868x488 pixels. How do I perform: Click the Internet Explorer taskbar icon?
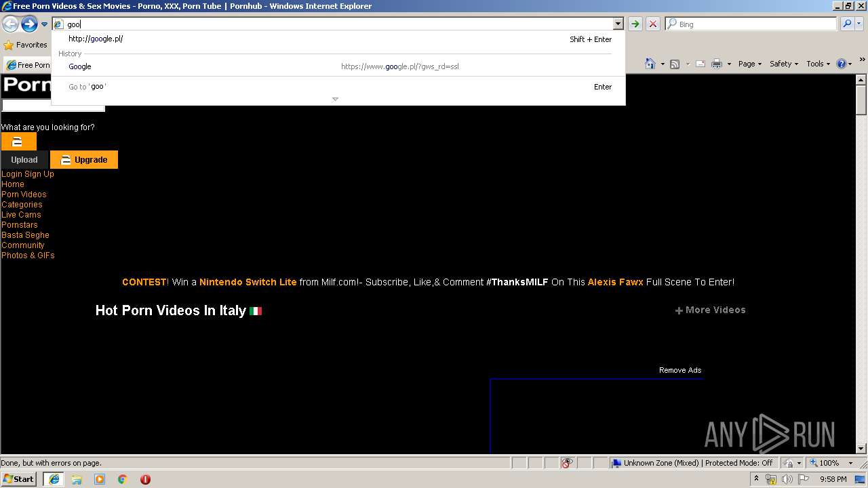click(x=54, y=479)
